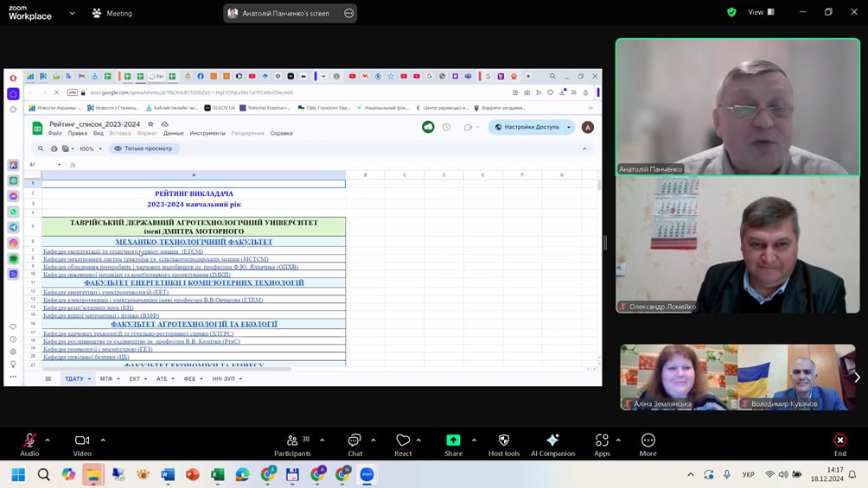Screen dimensions: 868x488
Task: Open the Participants panel
Action: pos(292,440)
